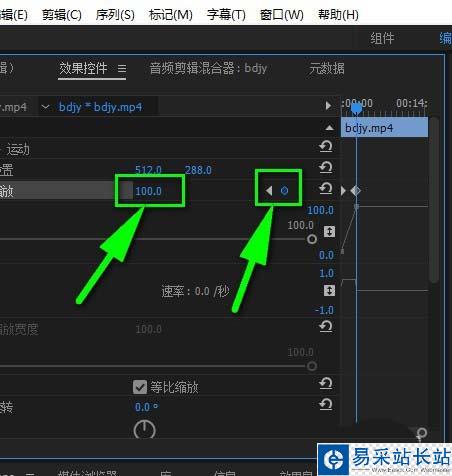Expand the dropdown beside bdjy * bdjy.mp4

click(45, 107)
